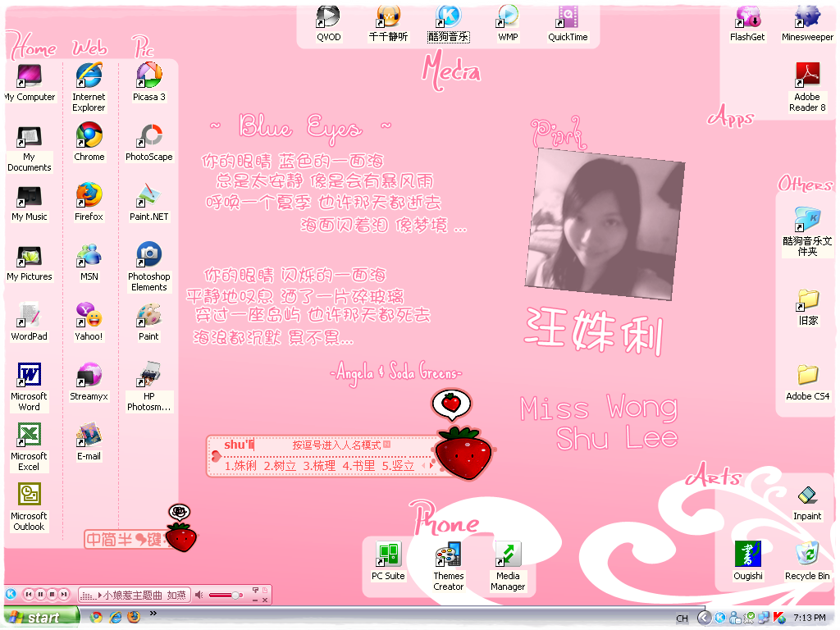Open the Adobe CS4 folder
The width and height of the screenshot is (840, 630).
807,376
